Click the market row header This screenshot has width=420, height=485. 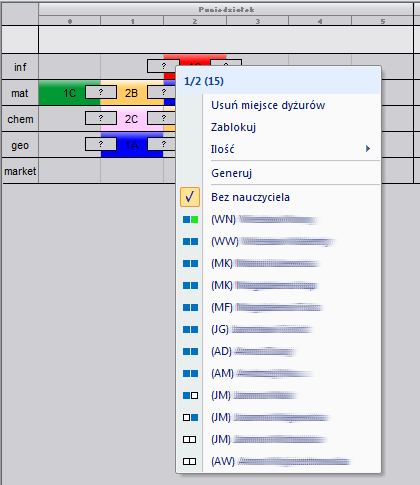pyautogui.click(x=20, y=171)
